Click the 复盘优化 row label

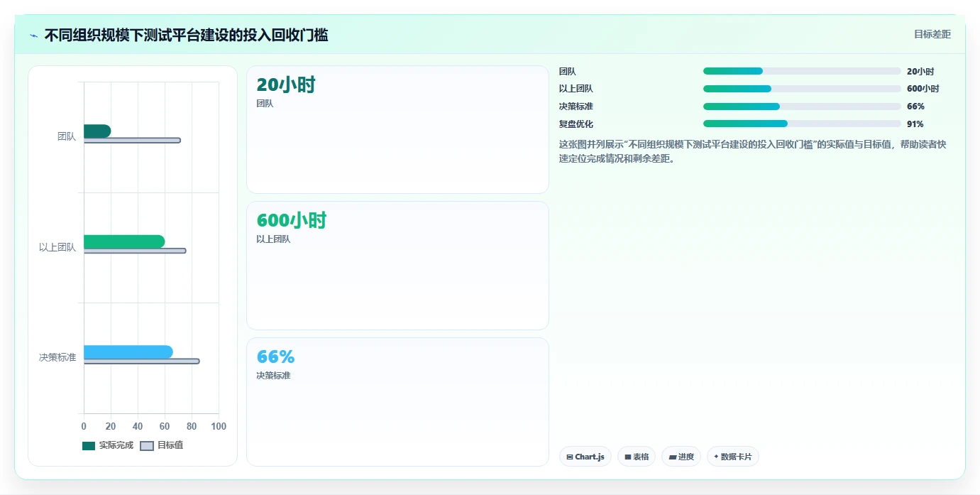pos(576,124)
